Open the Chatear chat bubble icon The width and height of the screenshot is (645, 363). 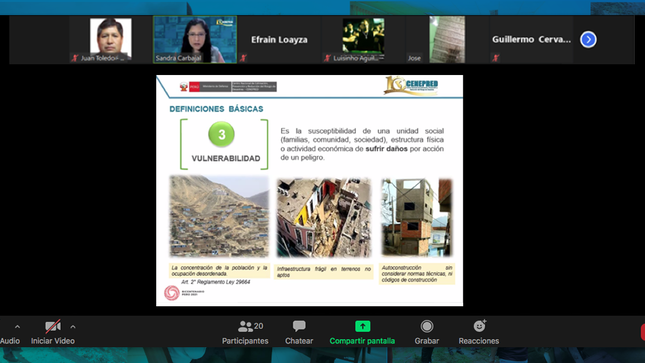[299, 326]
